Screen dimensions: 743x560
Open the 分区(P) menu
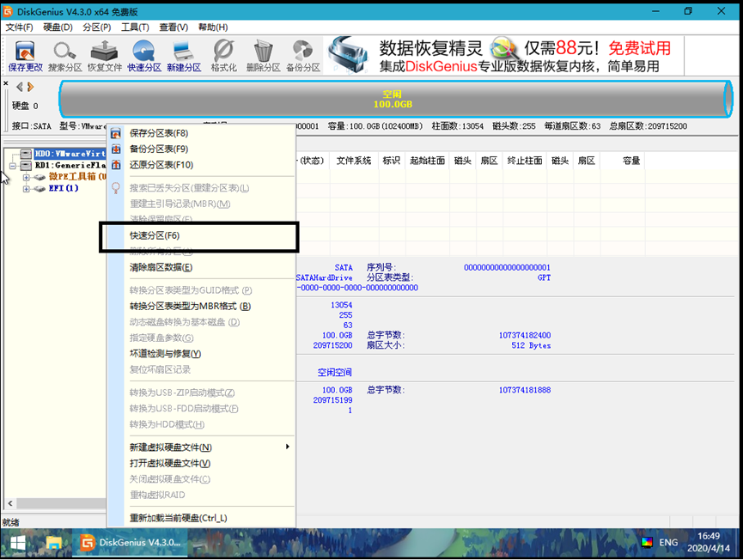tap(97, 27)
